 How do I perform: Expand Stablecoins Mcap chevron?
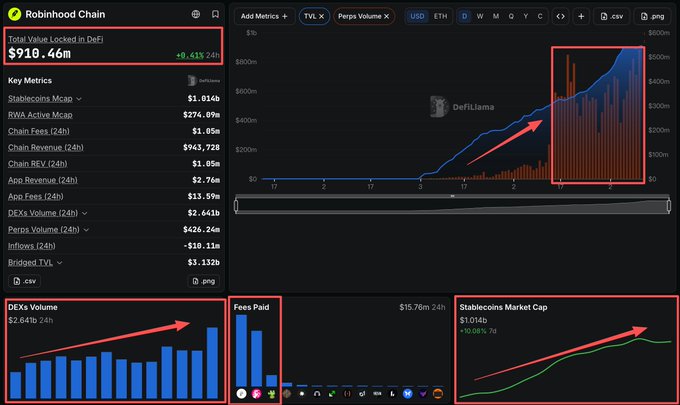point(79,99)
